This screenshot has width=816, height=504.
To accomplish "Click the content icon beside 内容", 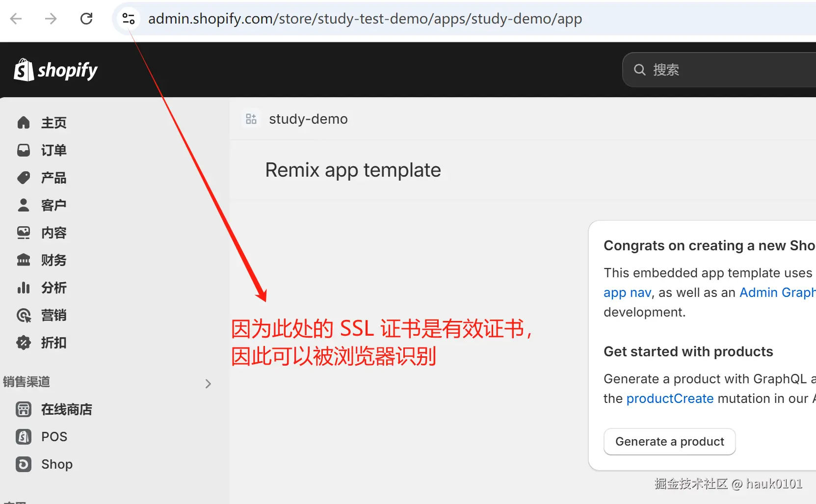I will click(24, 233).
